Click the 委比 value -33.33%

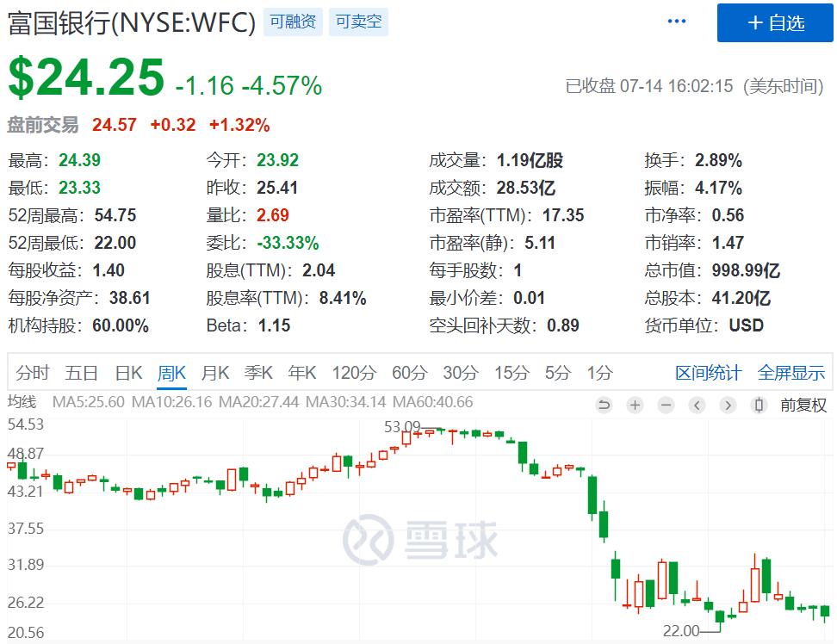click(x=288, y=243)
